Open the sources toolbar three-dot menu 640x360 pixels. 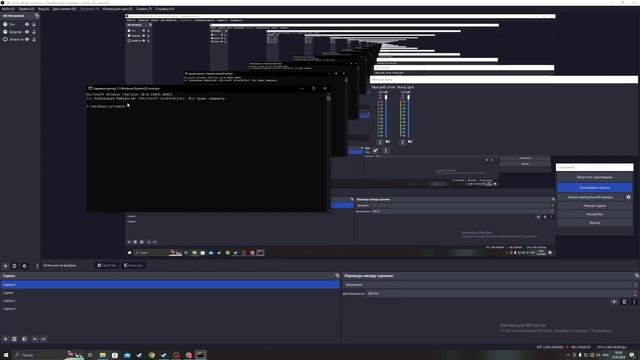(37, 266)
